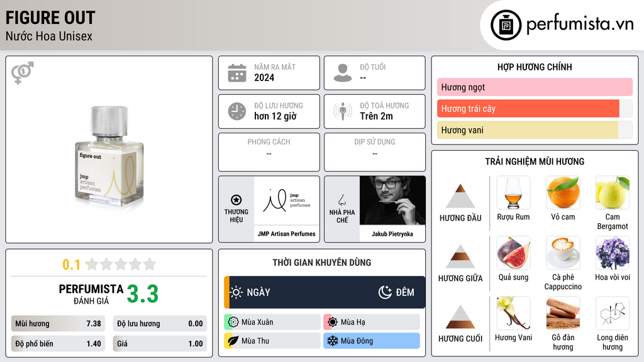Click the Đêm night label
This screenshot has width=644, height=362.
point(405,292)
